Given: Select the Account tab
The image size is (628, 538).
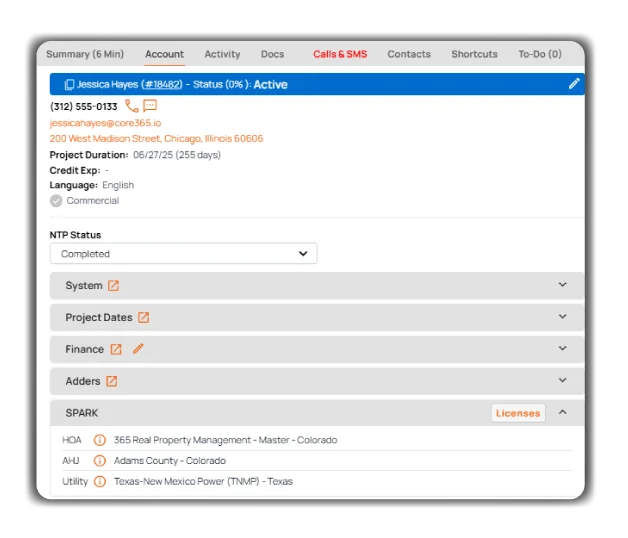Looking at the screenshot, I should [165, 54].
